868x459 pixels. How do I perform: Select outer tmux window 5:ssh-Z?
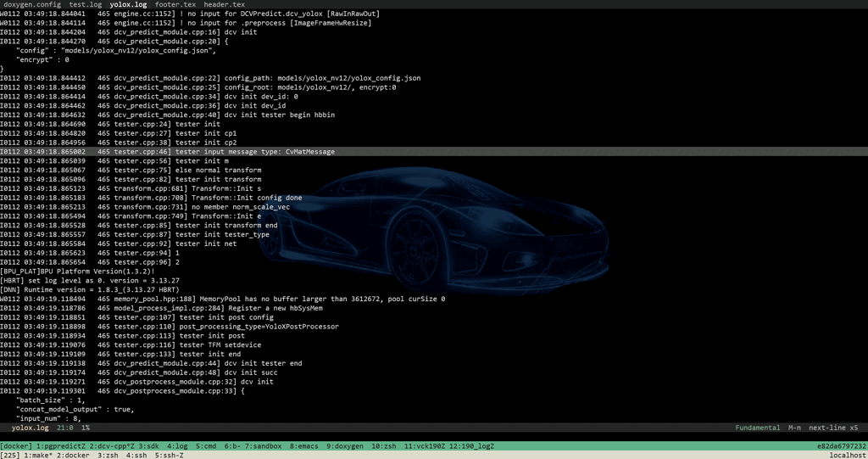click(170, 455)
